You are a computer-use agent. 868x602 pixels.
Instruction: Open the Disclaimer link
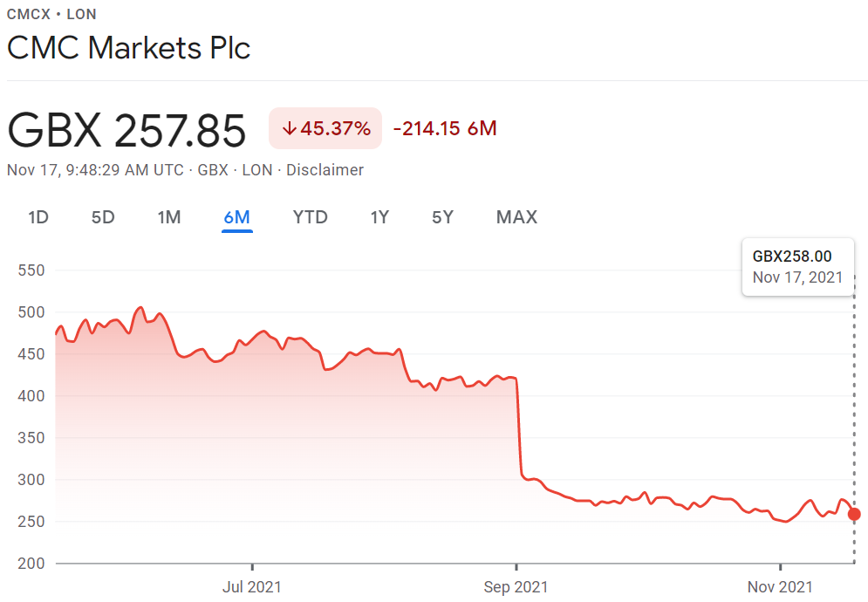325,170
